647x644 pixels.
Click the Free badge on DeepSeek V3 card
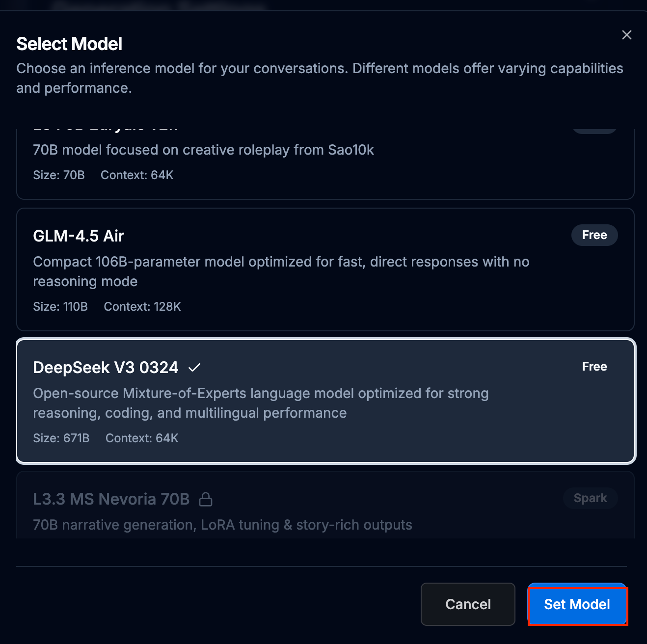coord(594,367)
